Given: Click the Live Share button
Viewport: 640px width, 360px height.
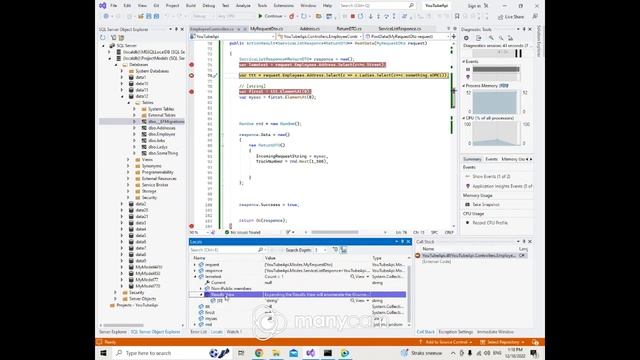Looking at the screenshot, I should click(x=511, y=17).
